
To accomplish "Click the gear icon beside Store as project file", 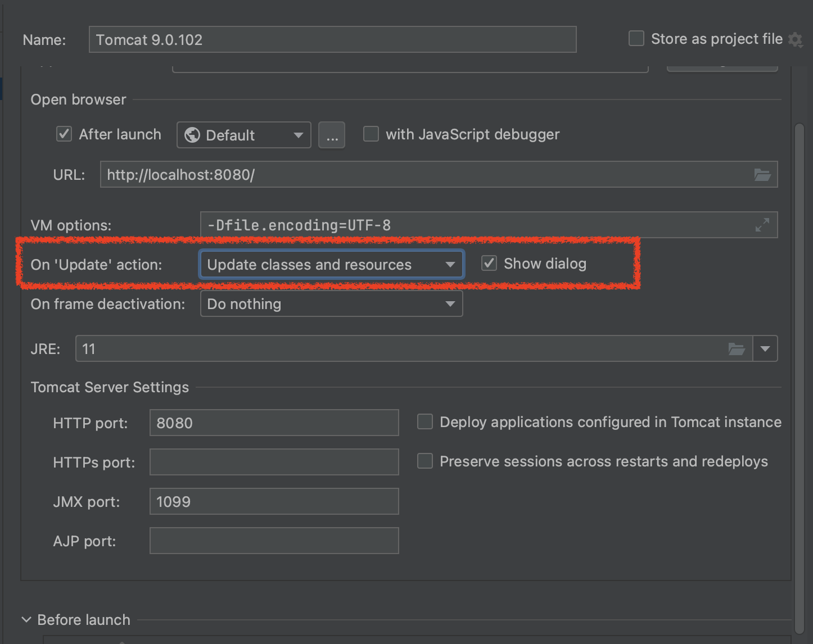I will [x=795, y=39].
